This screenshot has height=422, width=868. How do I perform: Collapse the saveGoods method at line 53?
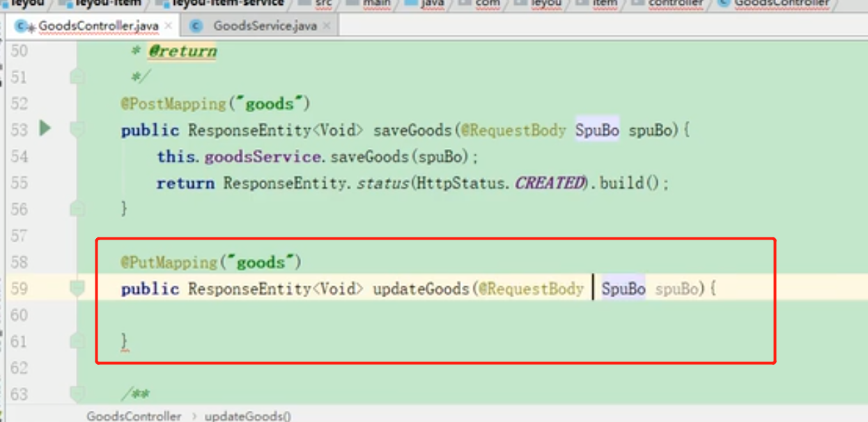[x=77, y=130]
